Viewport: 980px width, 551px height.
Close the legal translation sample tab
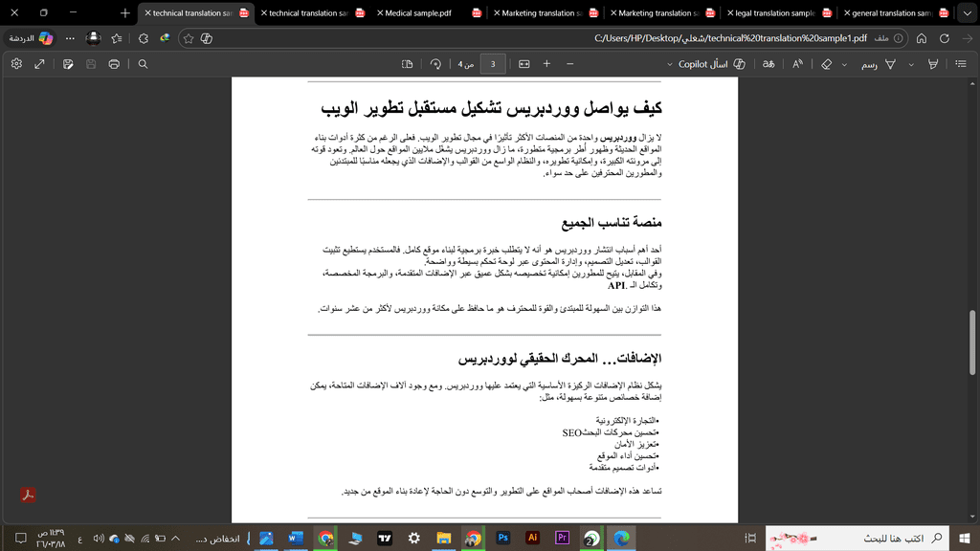730,12
